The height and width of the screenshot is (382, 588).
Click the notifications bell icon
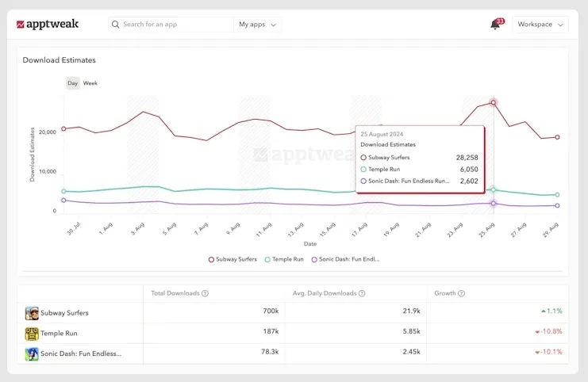pos(495,25)
